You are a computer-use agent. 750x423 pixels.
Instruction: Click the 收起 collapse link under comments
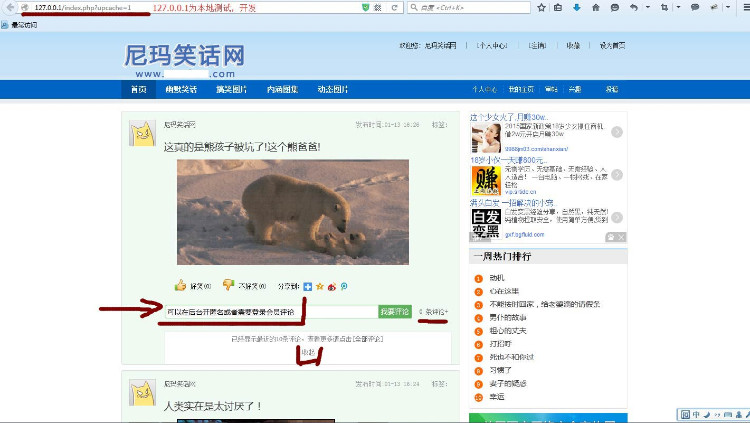[x=309, y=352]
